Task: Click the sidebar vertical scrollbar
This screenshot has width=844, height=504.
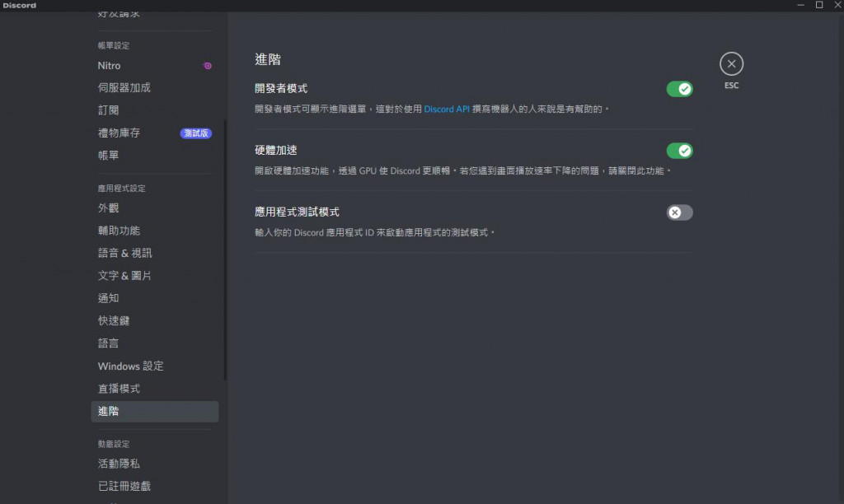Action: click(x=225, y=250)
